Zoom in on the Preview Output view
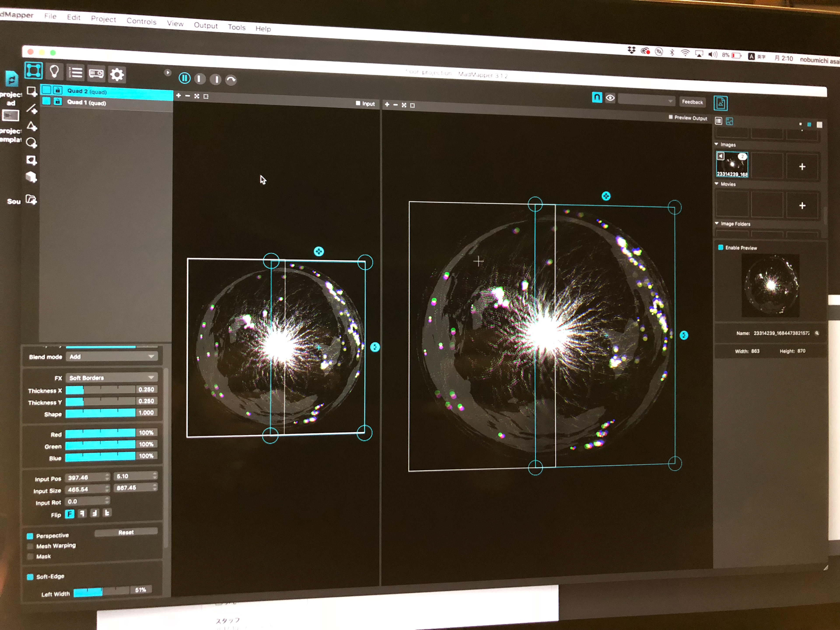The image size is (840, 630). (387, 104)
